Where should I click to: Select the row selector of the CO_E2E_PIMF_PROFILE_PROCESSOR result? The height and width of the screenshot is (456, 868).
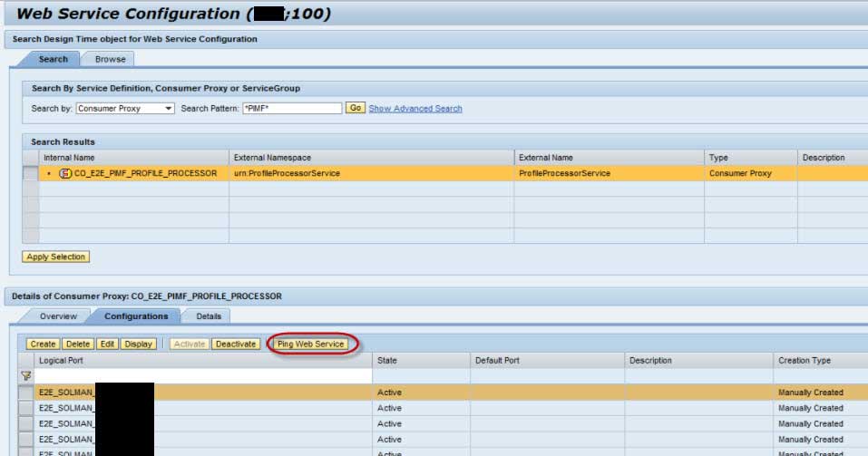(x=31, y=173)
